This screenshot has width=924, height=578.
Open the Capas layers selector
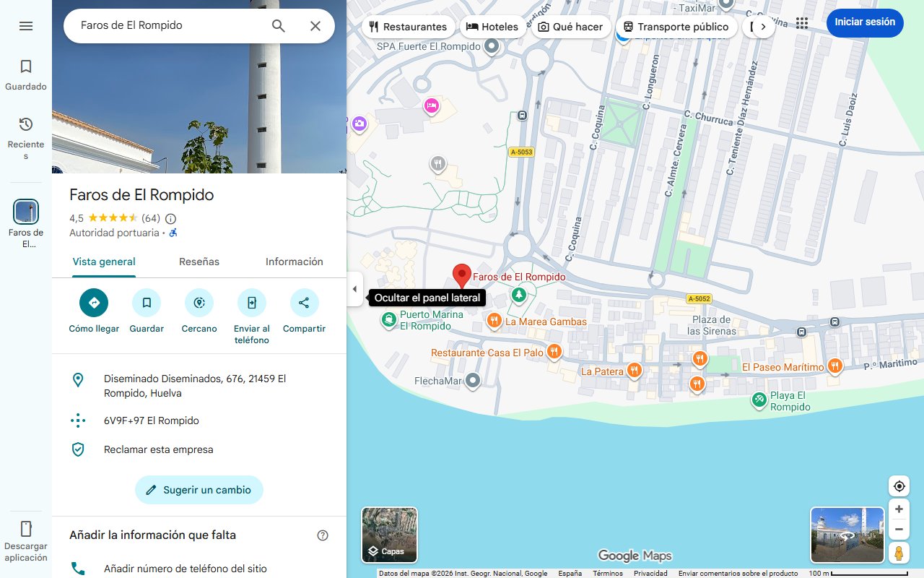tap(388, 535)
